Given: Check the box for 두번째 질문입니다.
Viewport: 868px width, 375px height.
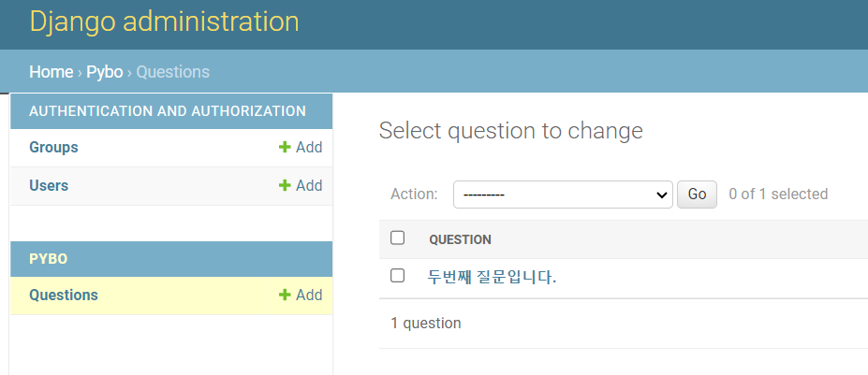Looking at the screenshot, I should [397, 276].
